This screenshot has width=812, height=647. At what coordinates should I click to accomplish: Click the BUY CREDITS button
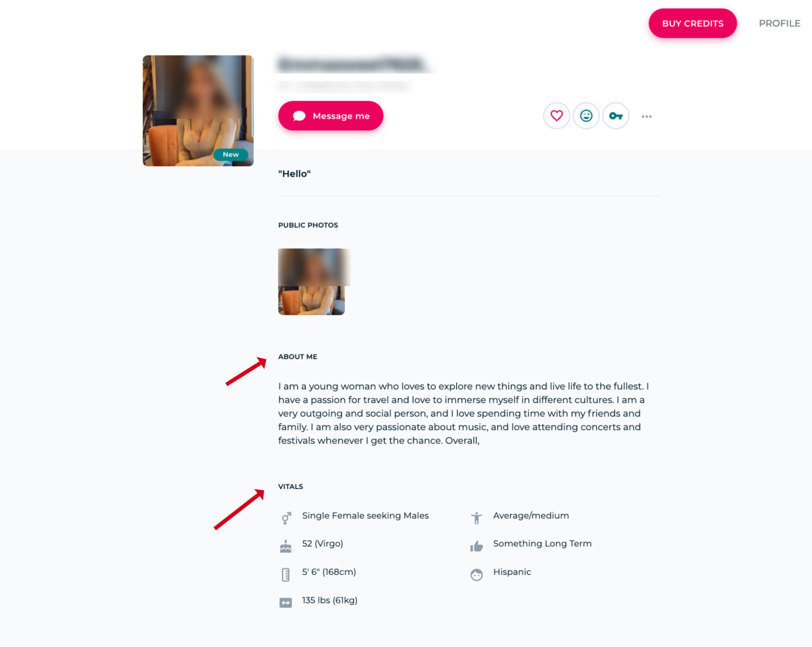pos(693,24)
